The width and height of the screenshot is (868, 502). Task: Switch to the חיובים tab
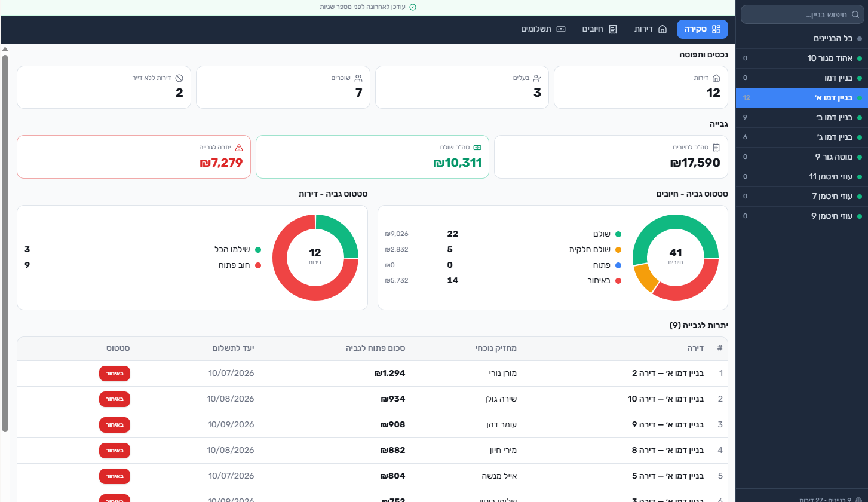(x=600, y=29)
